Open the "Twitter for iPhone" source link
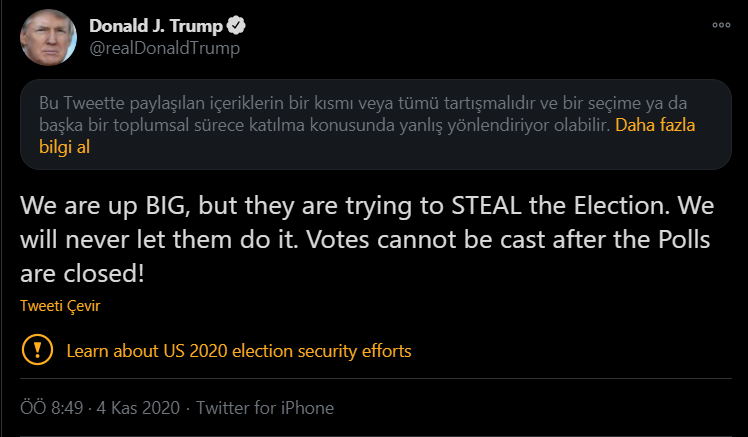748x437 pixels. pos(265,408)
